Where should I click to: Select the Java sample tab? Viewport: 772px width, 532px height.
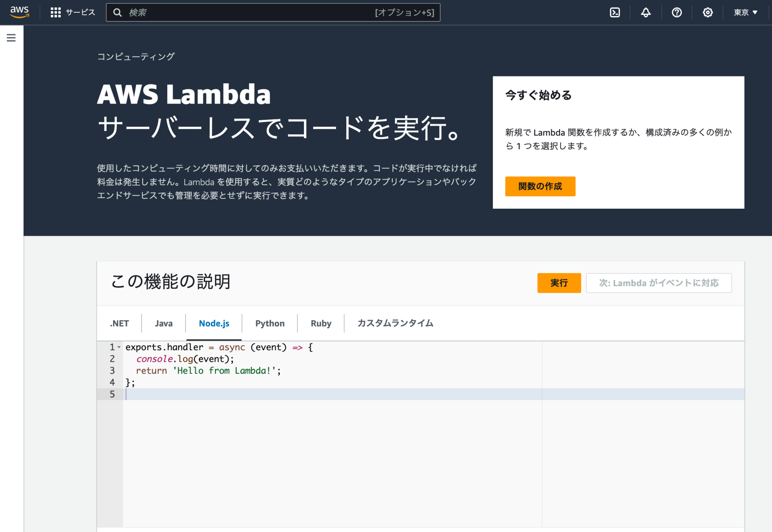tap(163, 323)
